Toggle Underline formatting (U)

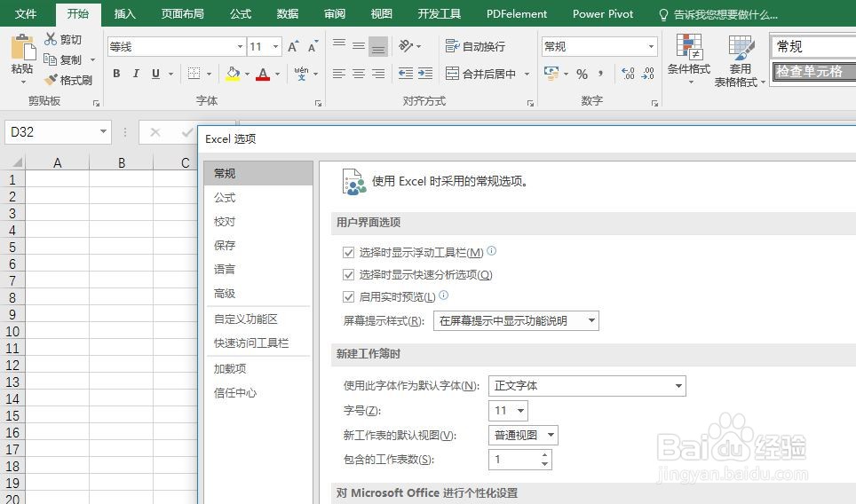pos(155,73)
